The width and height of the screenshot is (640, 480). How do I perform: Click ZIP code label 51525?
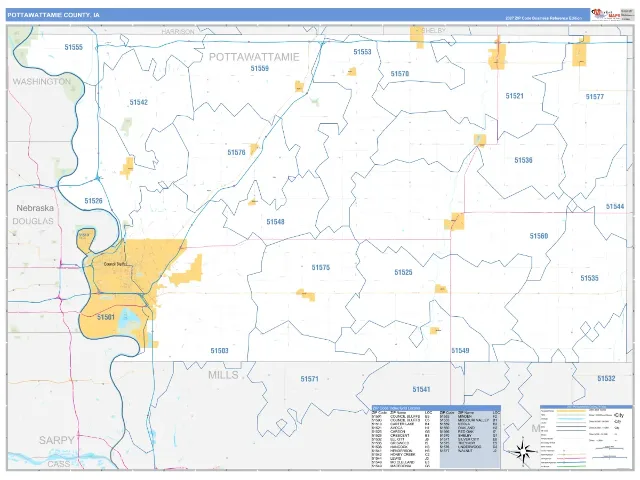coord(403,272)
